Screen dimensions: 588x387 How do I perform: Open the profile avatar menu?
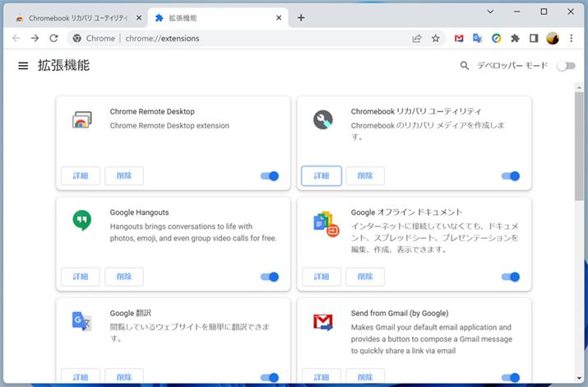(x=553, y=38)
